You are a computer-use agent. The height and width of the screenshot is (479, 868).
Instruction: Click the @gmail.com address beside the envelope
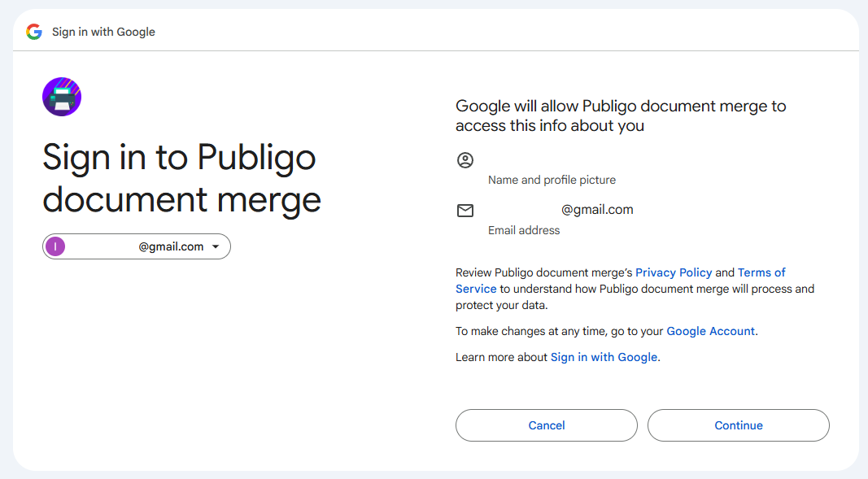tap(597, 210)
